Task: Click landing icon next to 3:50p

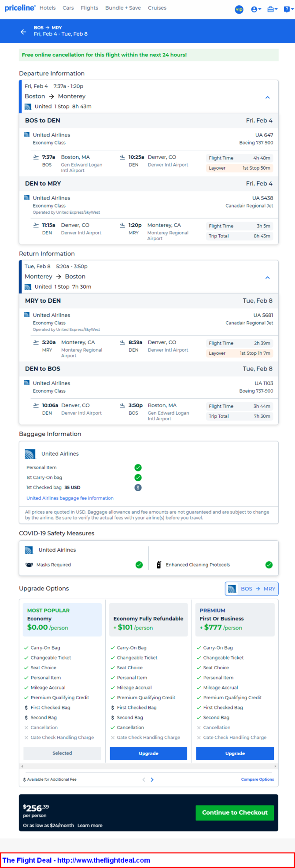Action: [122, 405]
